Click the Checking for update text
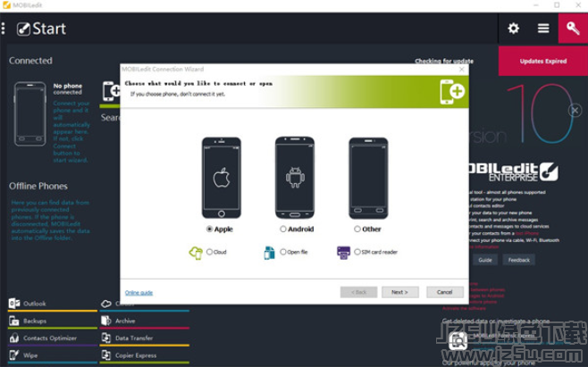The height and width of the screenshot is (367, 588). (x=444, y=61)
